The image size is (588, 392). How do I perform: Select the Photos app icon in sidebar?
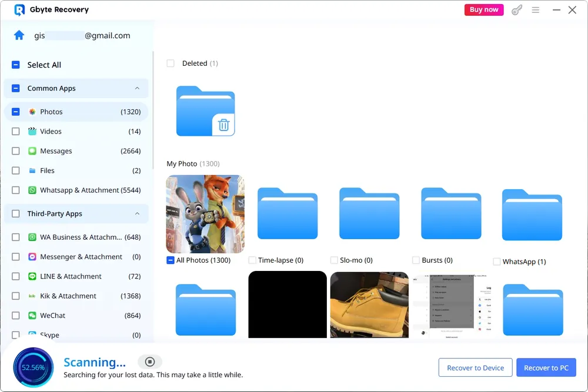click(32, 112)
